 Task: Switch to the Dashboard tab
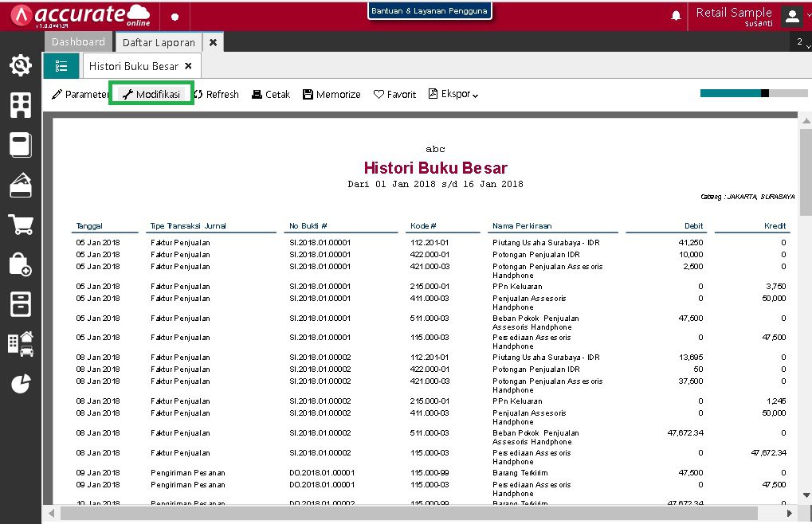pos(79,41)
